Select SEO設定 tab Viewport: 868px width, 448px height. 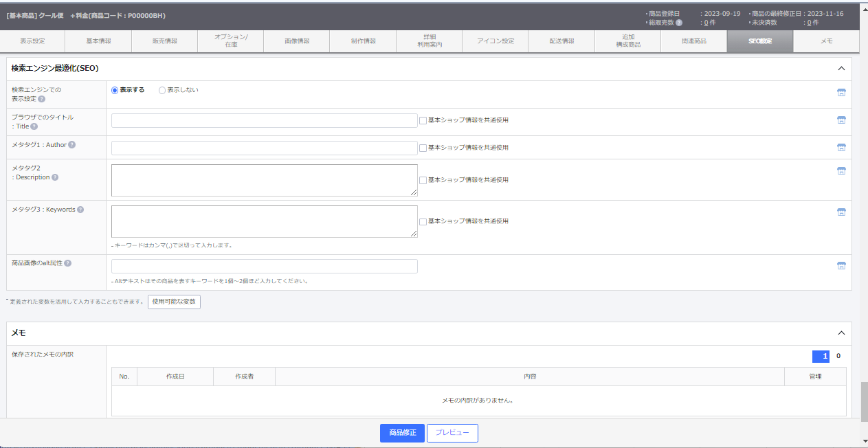point(760,41)
